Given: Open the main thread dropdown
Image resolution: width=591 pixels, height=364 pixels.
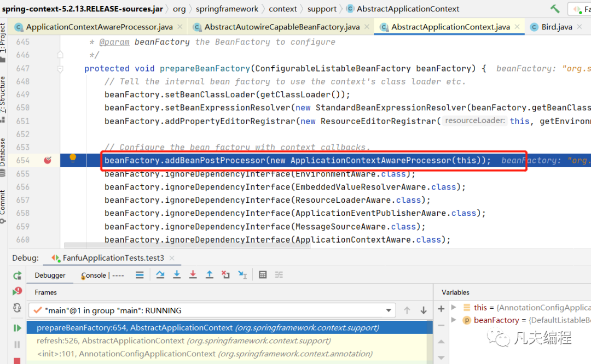Looking at the screenshot, I should coord(388,310).
